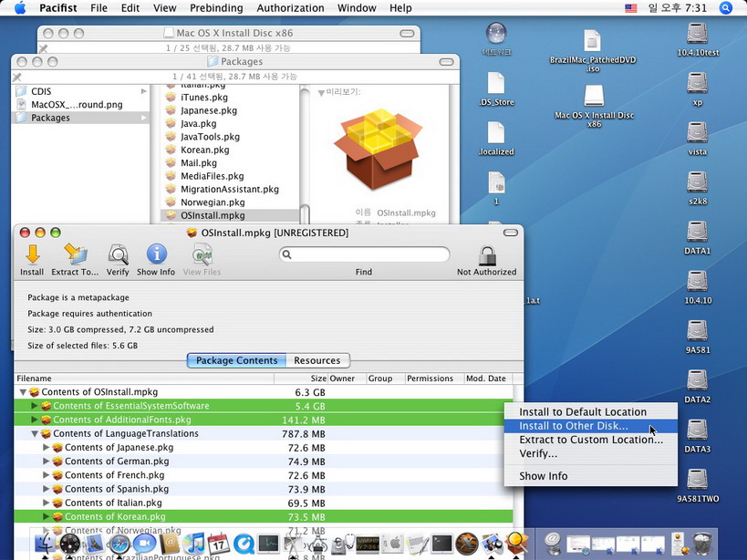Image resolution: width=747 pixels, height=560 pixels.
Task: Choose Install to Other Disk... menu entry
Action: pos(591,426)
